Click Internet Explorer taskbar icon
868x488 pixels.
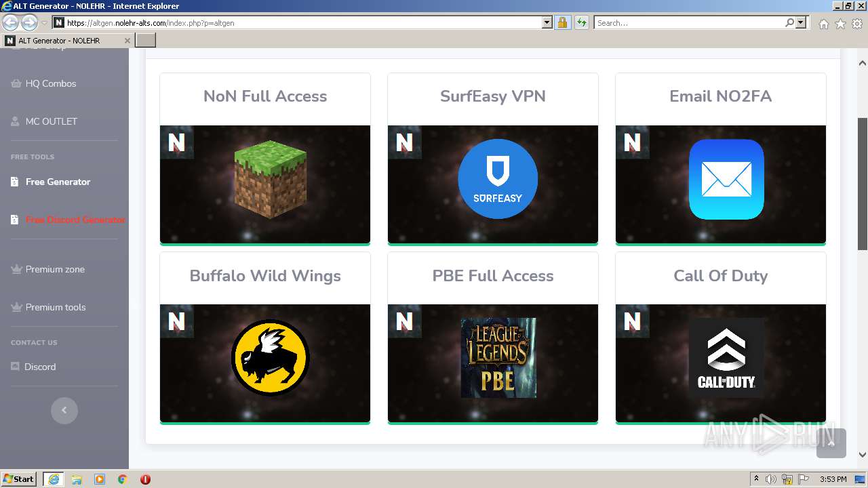pos(53,479)
